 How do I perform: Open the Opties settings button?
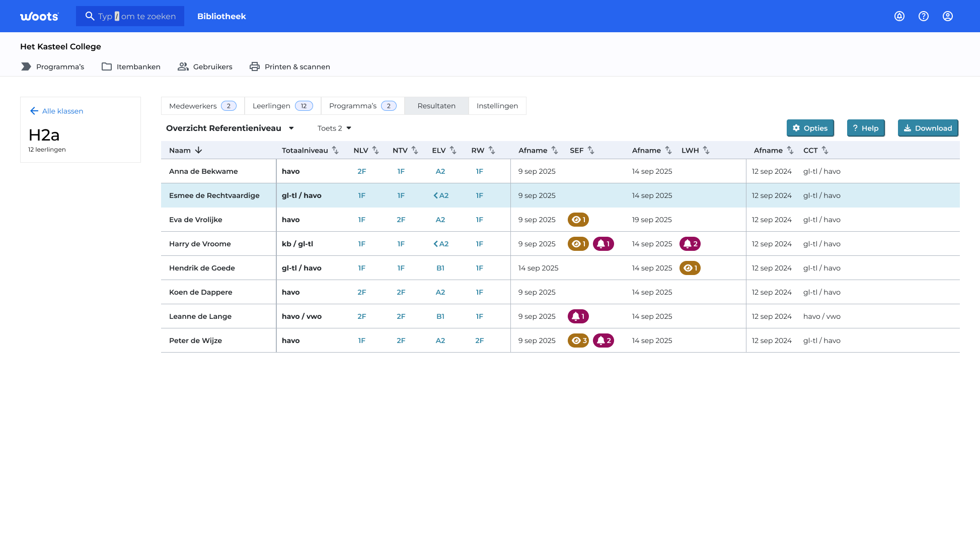(810, 128)
